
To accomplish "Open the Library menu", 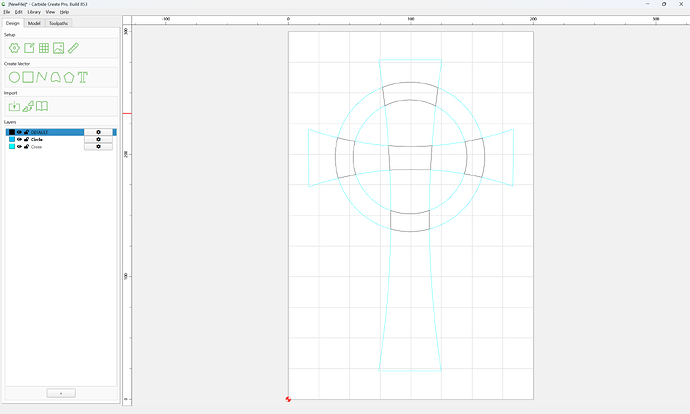I will (x=34, y=12).
